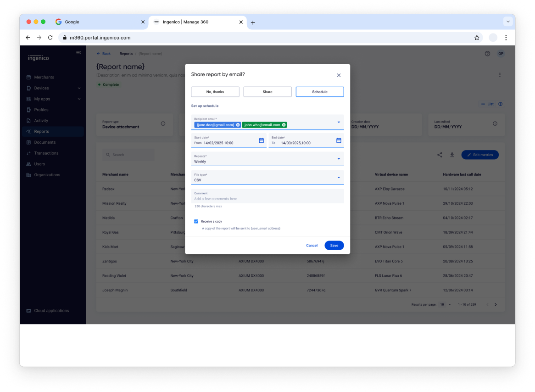
Task: Select the Share option tab
Action: click(267, 92)
